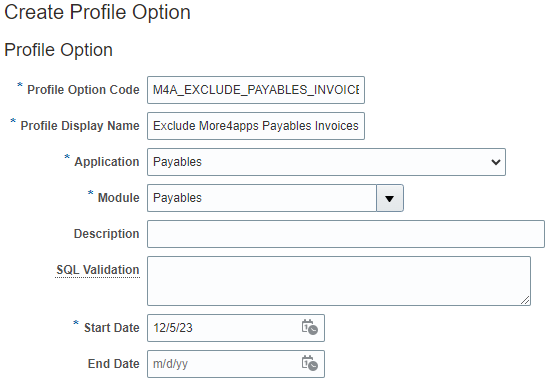Open the Start Date calendar picker icon
551x390 pixels.
[x=310, y=327]
